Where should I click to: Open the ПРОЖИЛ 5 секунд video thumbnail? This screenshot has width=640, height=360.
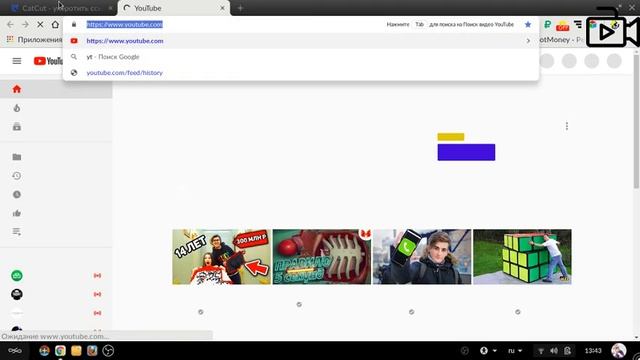tap(322, 257)
